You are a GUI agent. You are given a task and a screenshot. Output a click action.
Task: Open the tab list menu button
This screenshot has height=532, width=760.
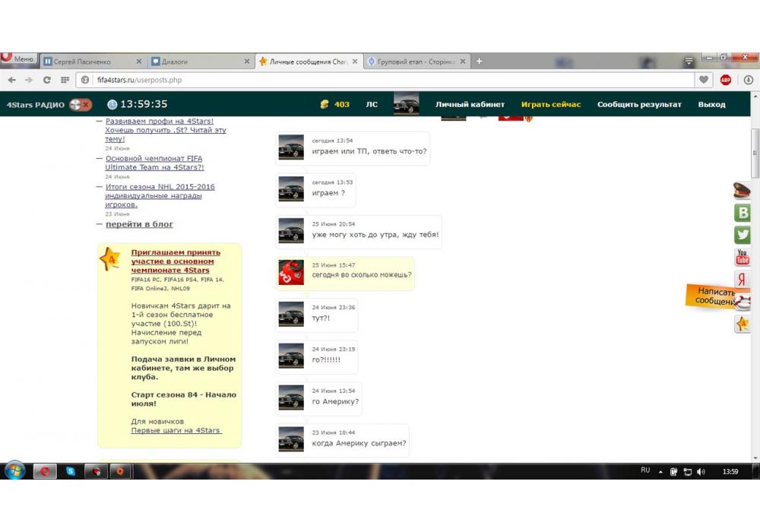point(689,61)
